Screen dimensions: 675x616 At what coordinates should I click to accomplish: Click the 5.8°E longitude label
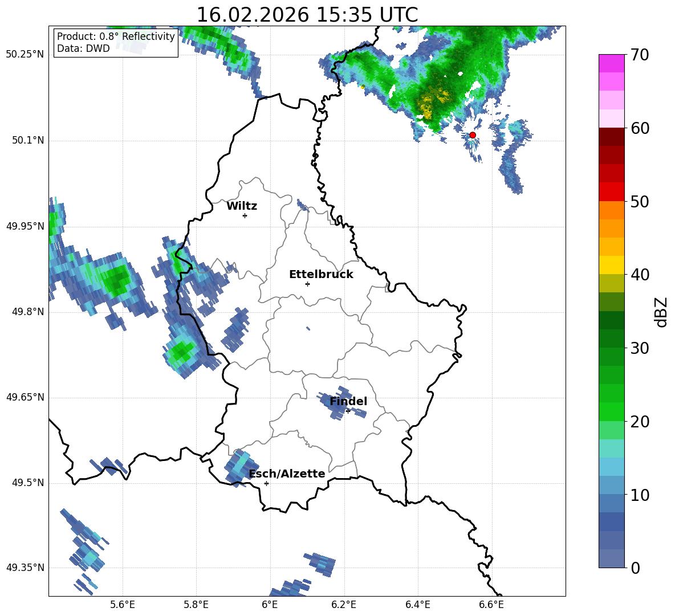pos(196,605)
